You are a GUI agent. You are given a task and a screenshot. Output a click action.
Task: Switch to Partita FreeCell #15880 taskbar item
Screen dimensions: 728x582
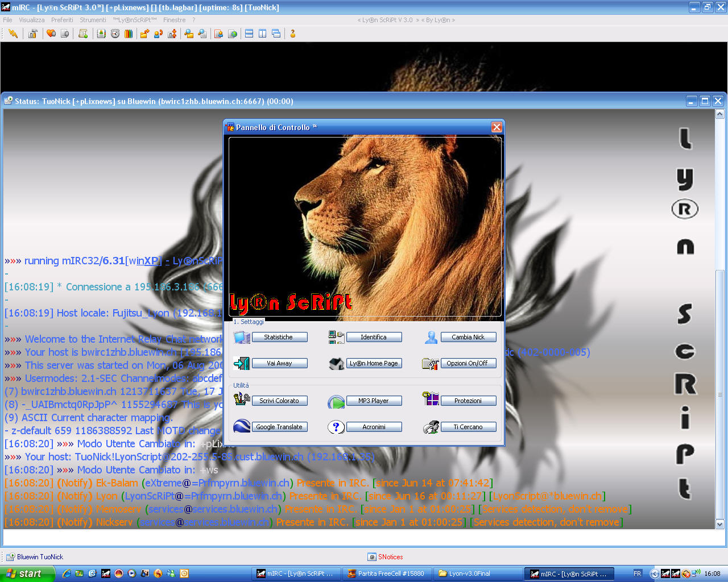pos(387,573)
